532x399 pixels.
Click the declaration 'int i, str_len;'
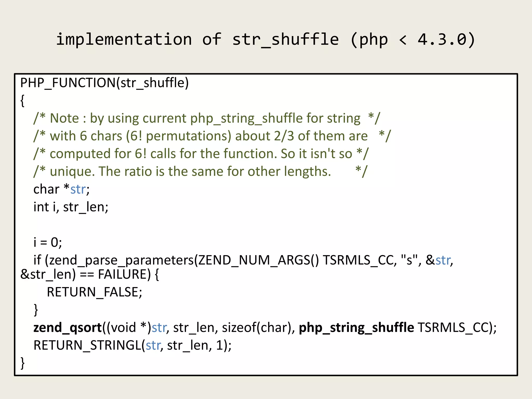click(x=71, y=207)
